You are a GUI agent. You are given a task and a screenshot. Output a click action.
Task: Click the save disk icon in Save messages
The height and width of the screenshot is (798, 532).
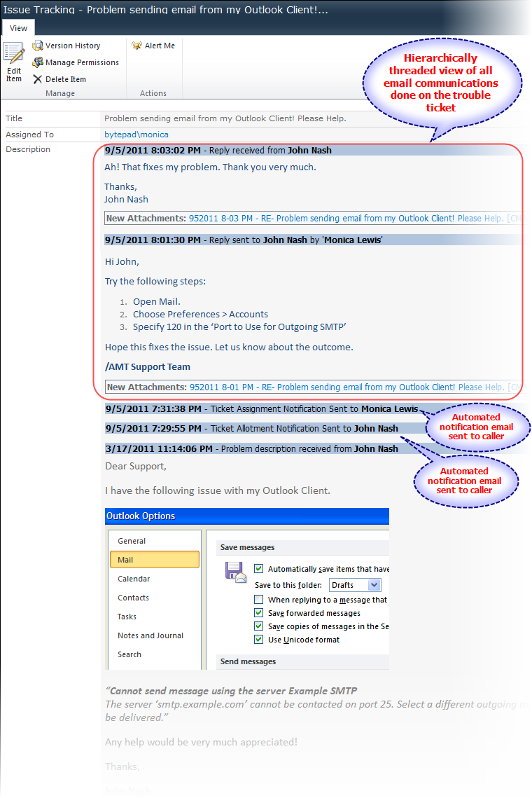(235, 572)
